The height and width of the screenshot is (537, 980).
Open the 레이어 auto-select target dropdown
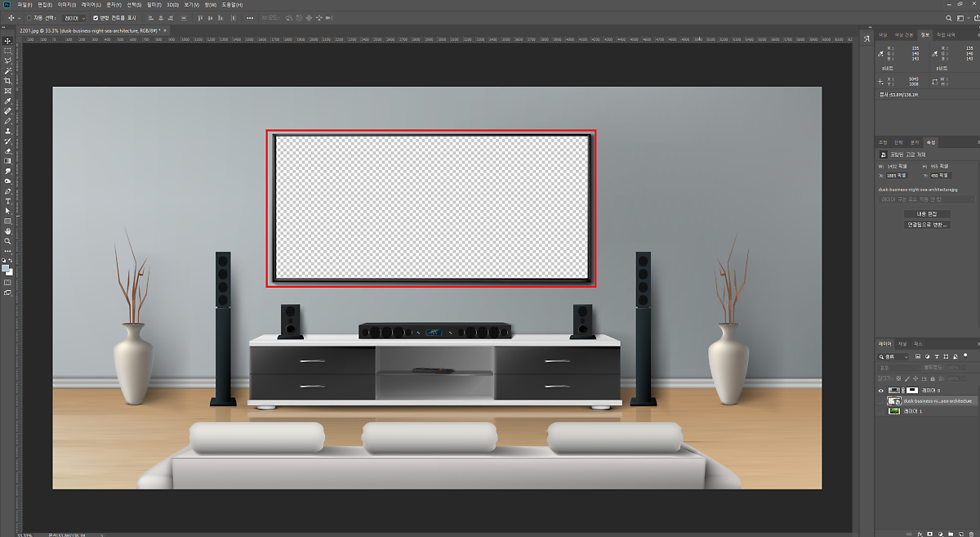pyautogui.click(x=74, y=17)
